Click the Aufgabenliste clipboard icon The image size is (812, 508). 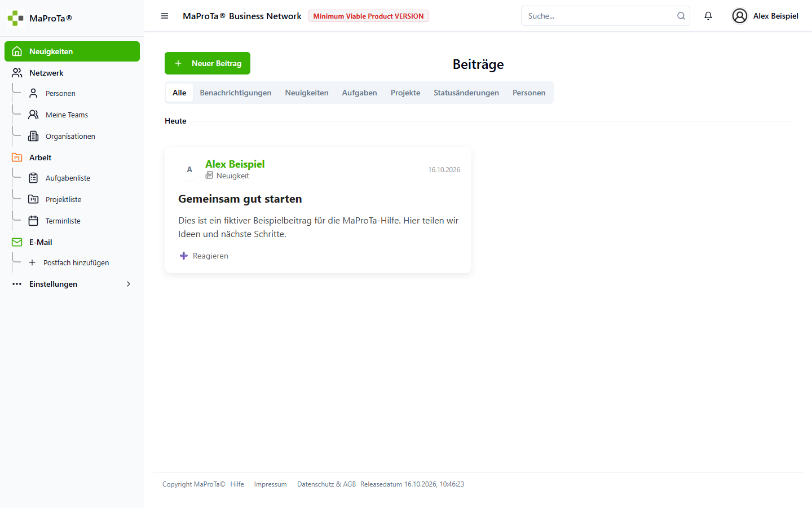pos(33,178)
